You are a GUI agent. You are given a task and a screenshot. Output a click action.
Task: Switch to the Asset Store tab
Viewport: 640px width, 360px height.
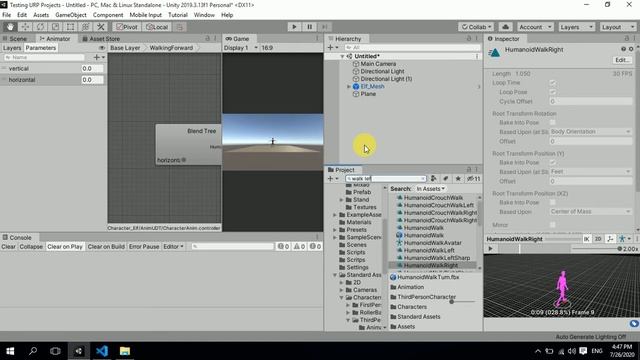[101, 39]
